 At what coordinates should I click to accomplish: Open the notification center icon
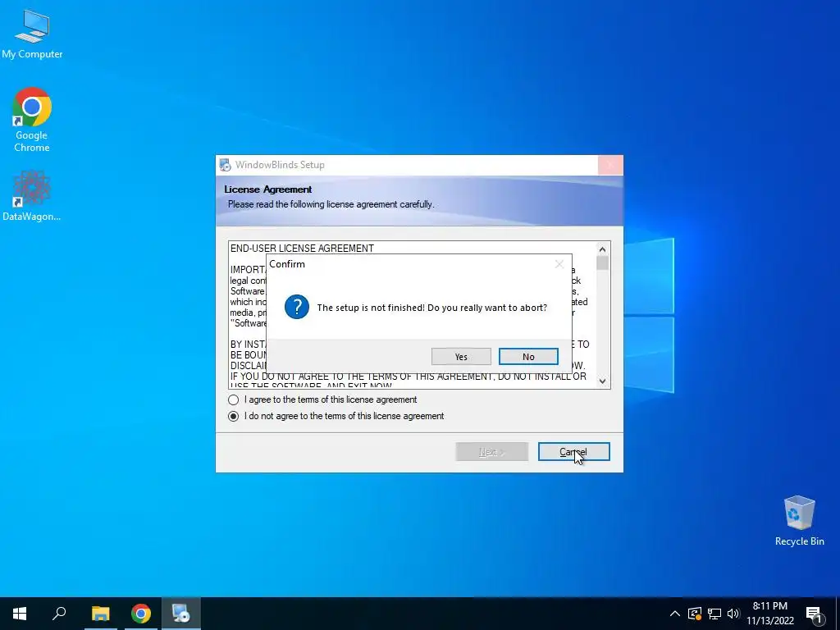(x=815, y=614)
